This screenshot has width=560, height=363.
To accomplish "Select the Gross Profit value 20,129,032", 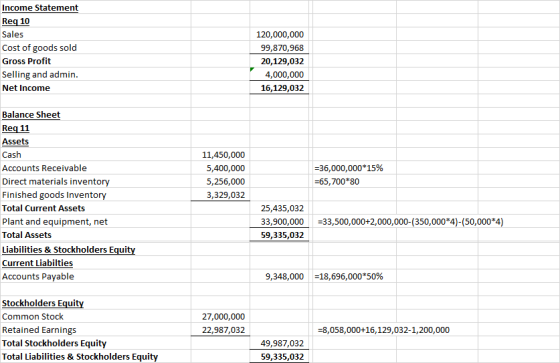I will (282, 61).
